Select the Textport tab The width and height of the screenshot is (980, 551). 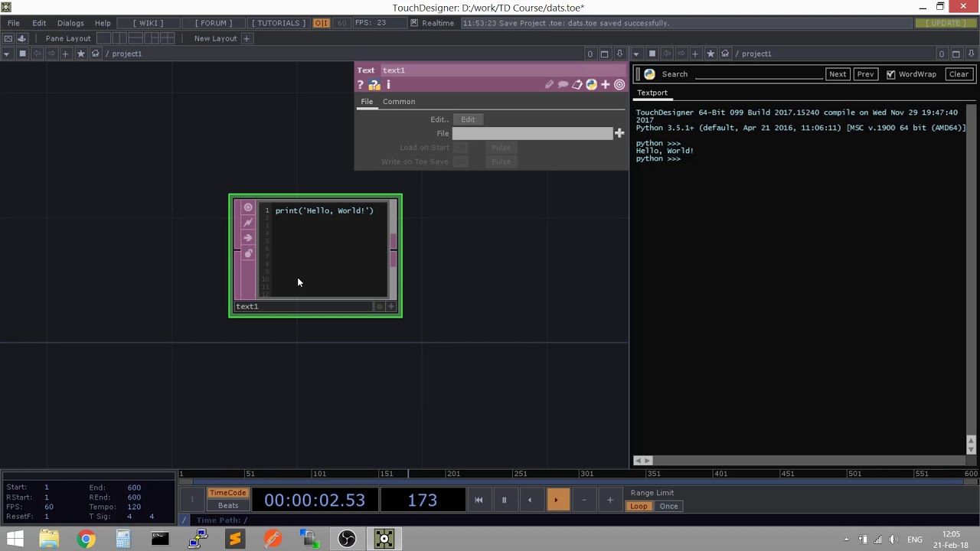pyautogui.click(x=652, y=93)
